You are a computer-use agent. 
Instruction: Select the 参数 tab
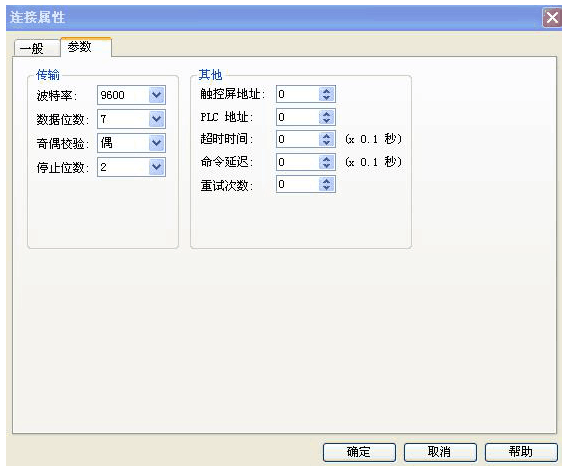tap(86, 47)
